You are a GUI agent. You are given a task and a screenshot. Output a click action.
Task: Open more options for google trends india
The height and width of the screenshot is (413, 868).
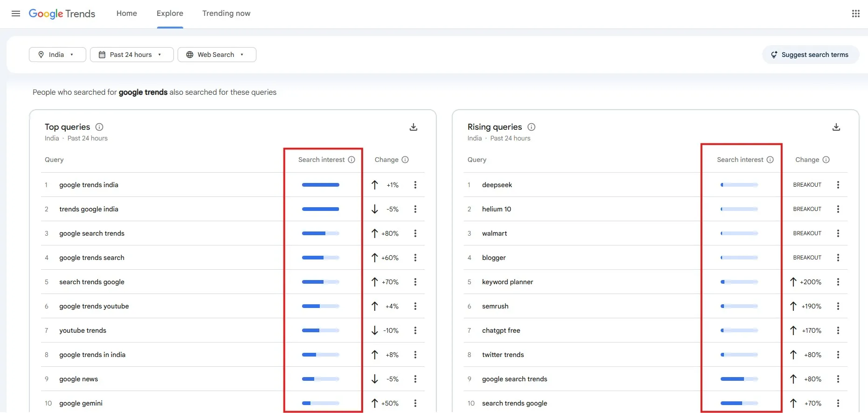[415, 185]
